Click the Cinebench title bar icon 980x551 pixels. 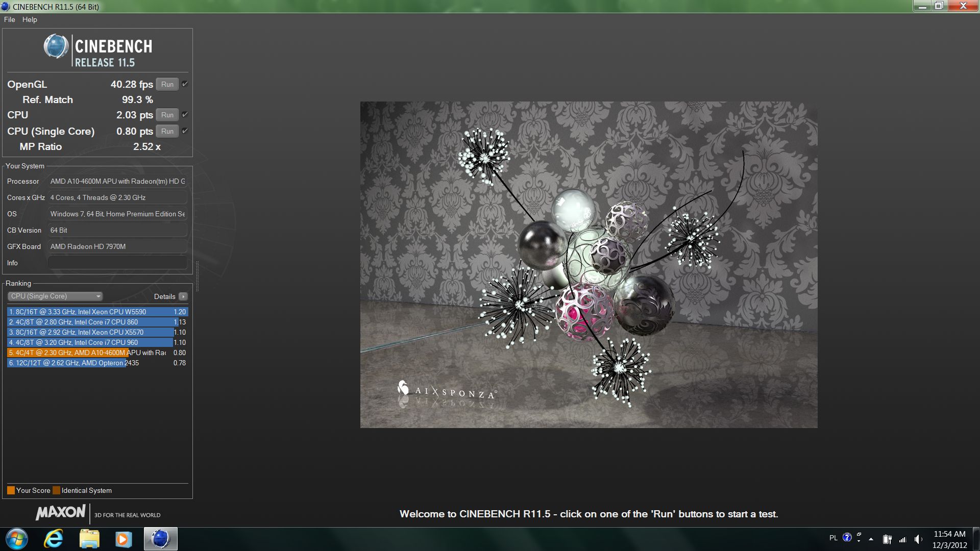[6, 7]
